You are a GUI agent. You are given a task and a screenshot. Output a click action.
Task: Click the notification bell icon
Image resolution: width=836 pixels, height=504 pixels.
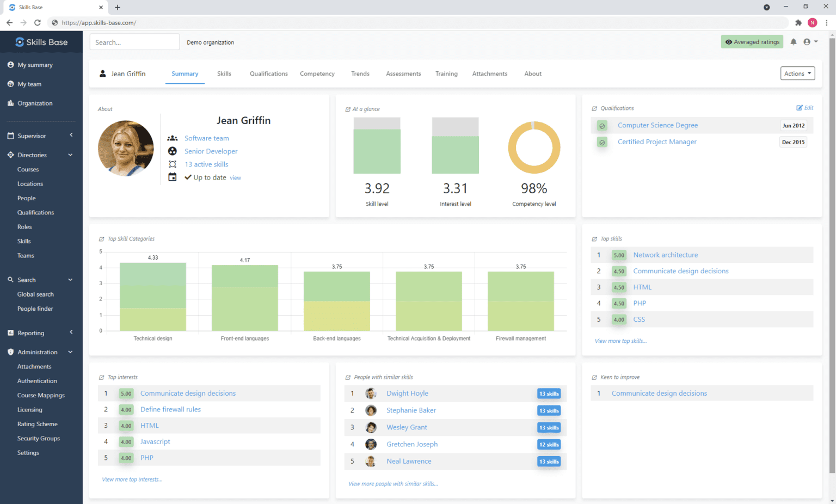[793, 41]
